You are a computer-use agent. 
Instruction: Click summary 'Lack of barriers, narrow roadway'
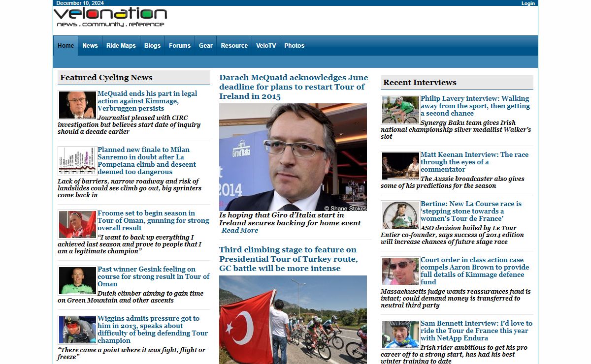(x=130, y=188)
